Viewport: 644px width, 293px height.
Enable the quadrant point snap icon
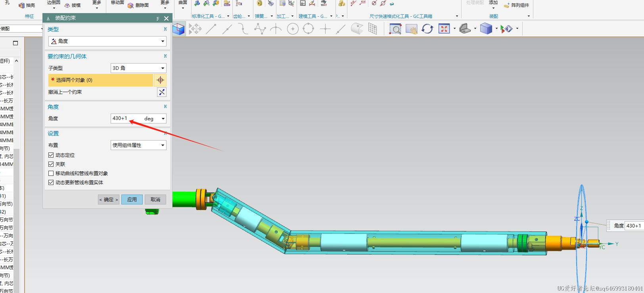(x=309, y=29)
